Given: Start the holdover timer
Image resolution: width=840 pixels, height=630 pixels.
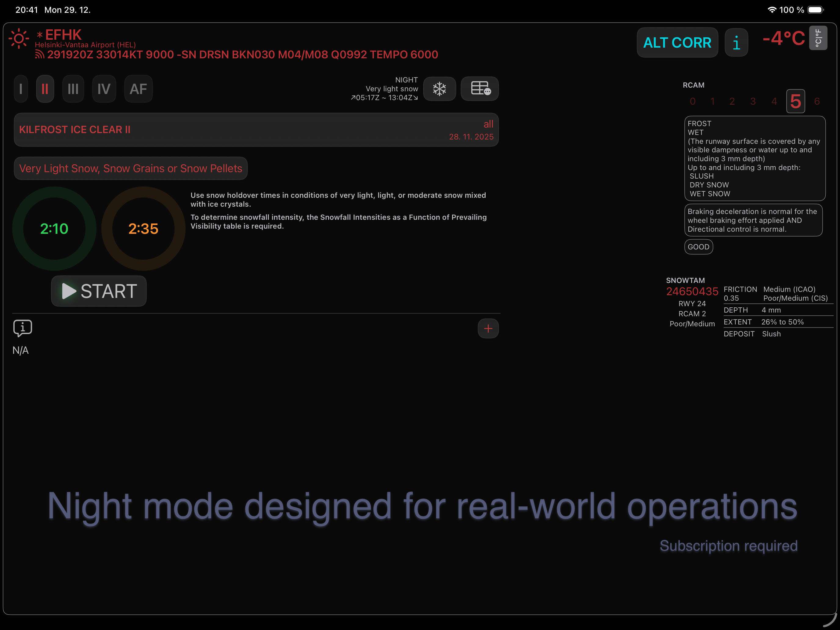Looking at the screenshot, I should click(x=99, y=291).
